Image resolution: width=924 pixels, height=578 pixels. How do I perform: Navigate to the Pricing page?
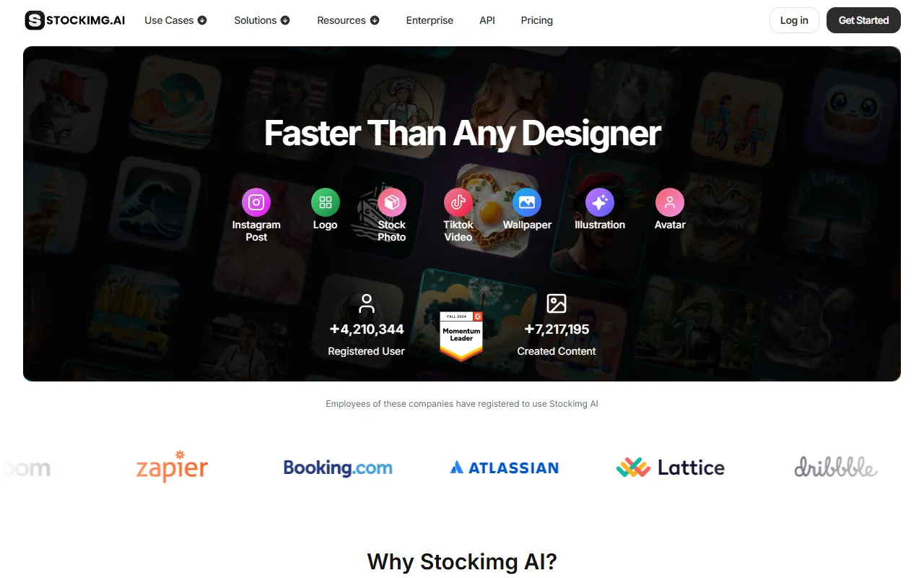537,20
